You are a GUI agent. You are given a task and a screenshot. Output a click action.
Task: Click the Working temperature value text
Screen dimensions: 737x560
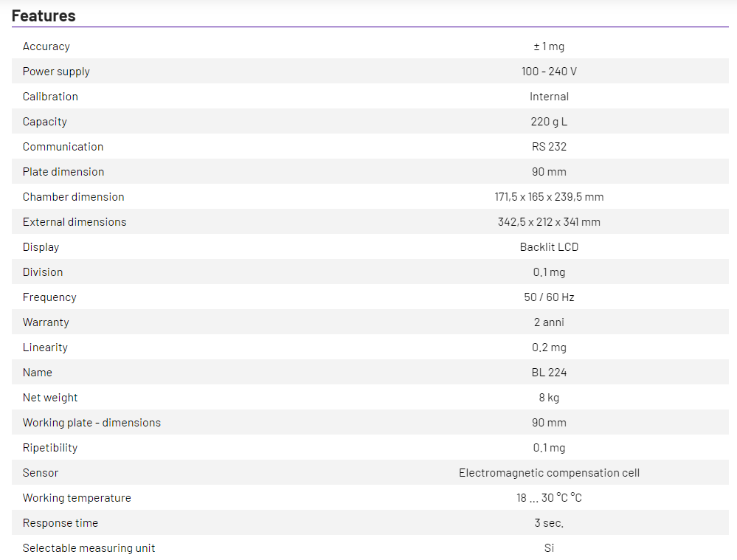549,498
